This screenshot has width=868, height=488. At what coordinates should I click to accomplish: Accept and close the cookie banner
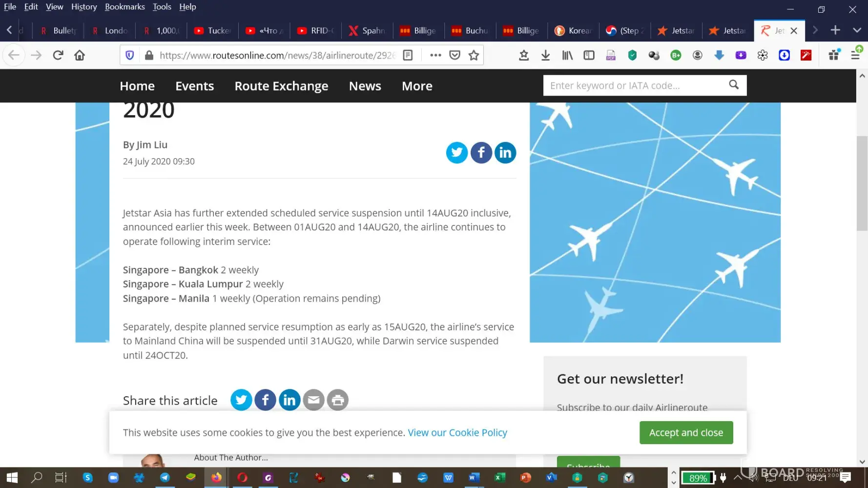pos(686,432)
